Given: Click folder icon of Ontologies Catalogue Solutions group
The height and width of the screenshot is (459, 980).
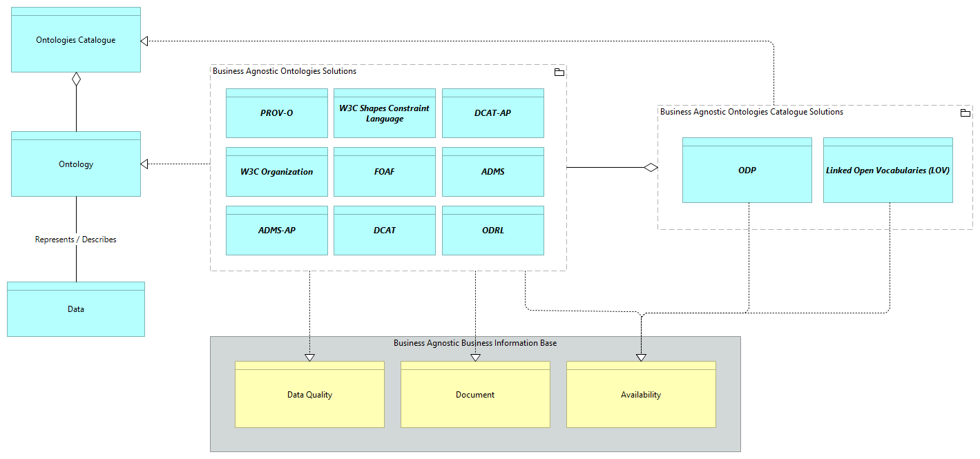Looking at the screenshot, I should [x=965, y=113].
